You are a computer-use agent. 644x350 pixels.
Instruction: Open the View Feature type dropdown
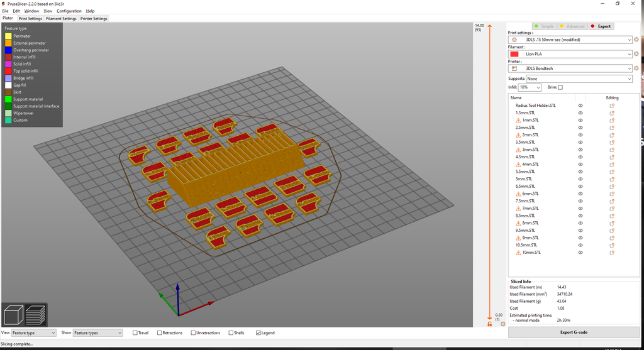[x=34, y=333]
